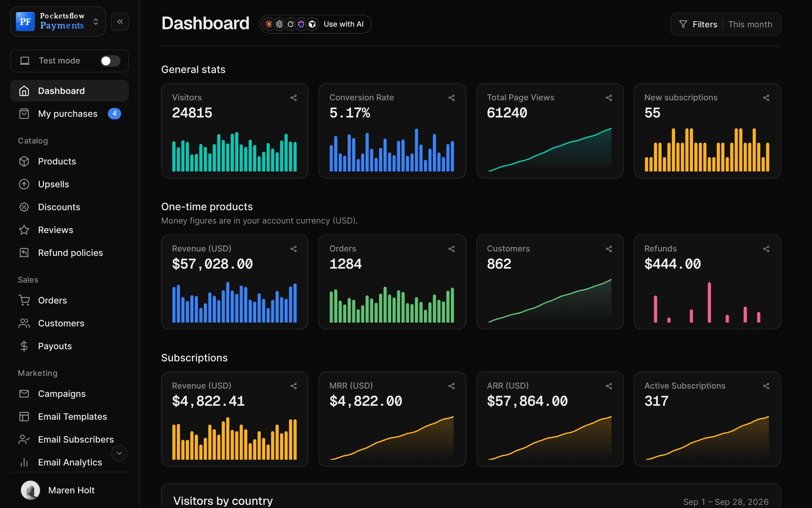Click Maren Holt's avatar photo

coord(30,490)
